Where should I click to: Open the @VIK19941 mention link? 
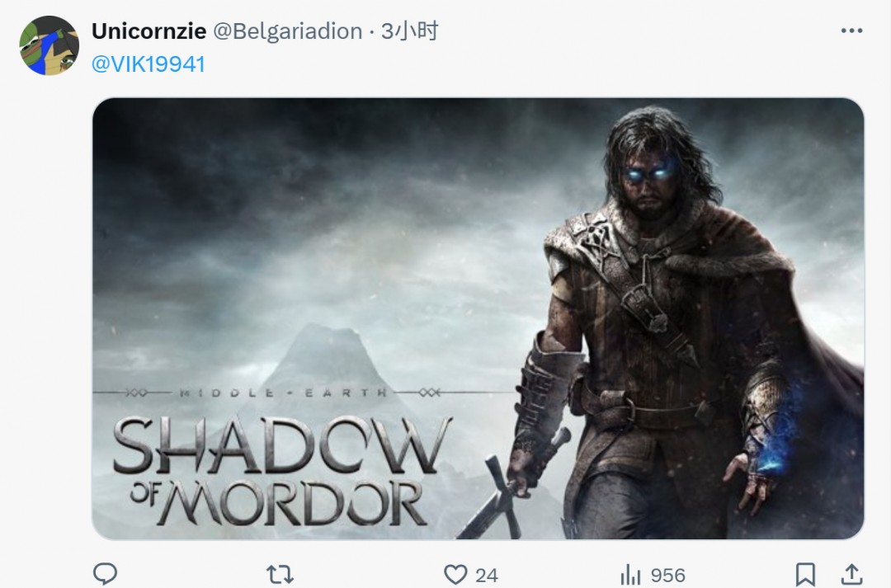point(148,64)
